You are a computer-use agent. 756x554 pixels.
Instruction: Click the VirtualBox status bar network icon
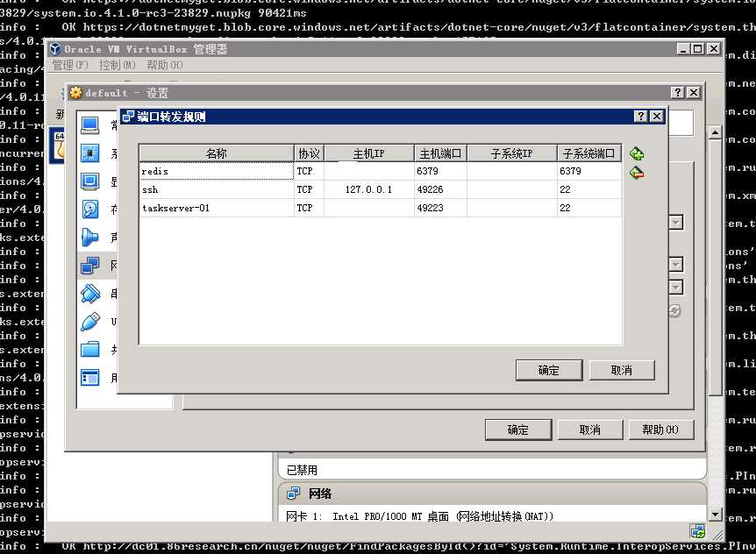click(x=697, y=532)
